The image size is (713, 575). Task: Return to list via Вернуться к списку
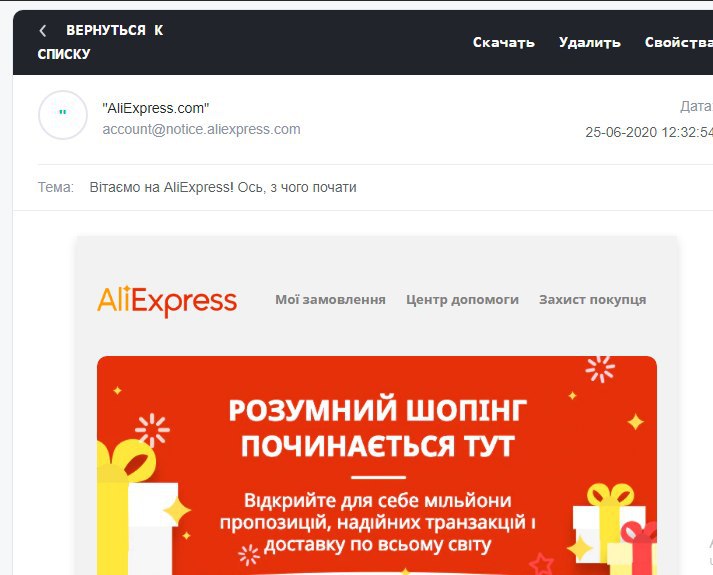pos(100,42)
